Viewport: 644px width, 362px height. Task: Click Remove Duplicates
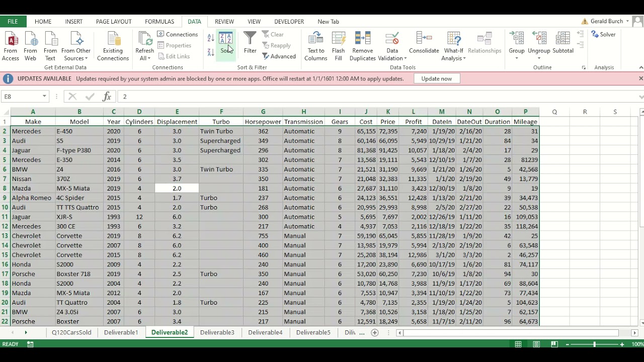[363, 46]
